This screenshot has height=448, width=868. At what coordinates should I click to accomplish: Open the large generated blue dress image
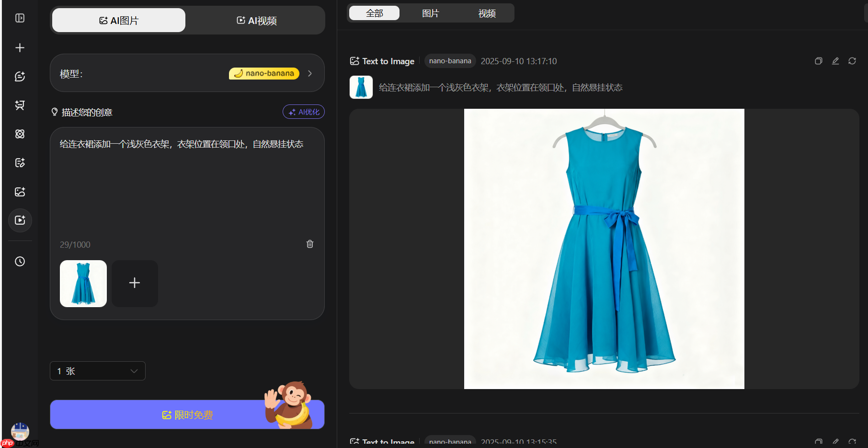tap(604, 249)
